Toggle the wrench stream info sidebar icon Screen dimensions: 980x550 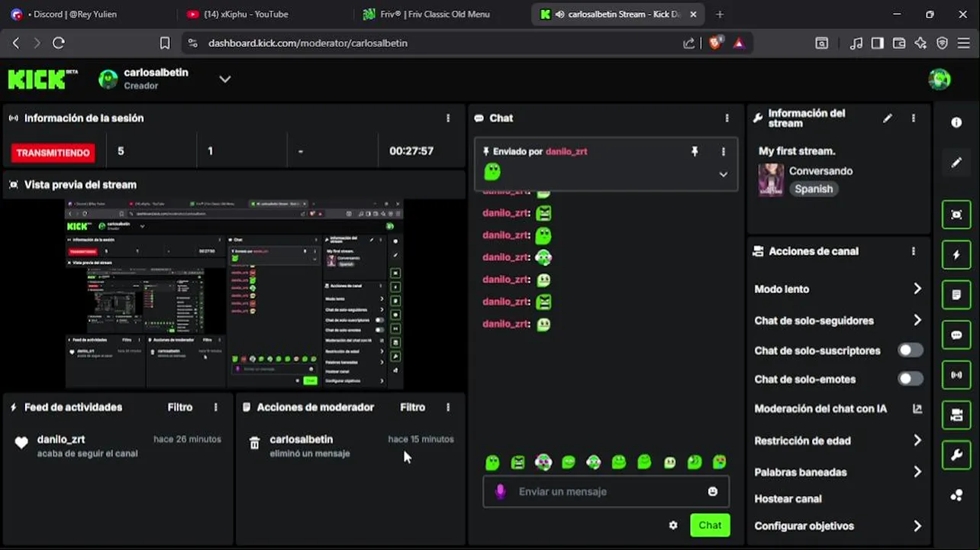tap(956, 455)
